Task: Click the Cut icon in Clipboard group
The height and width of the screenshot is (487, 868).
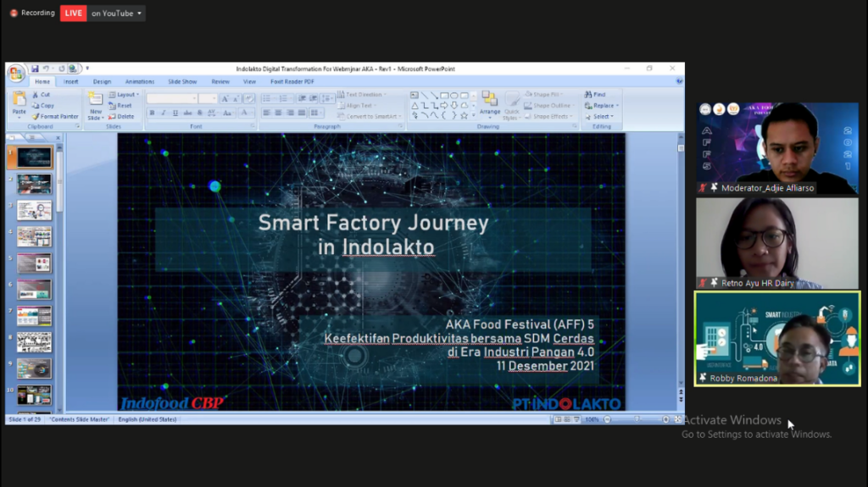Action: tap(42, 95)
